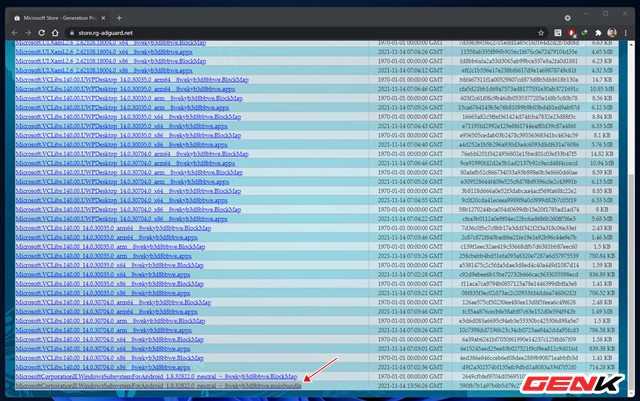Open the Extensions puzzle menu
The image size is (640, 401).
click(x=598, y=33)
